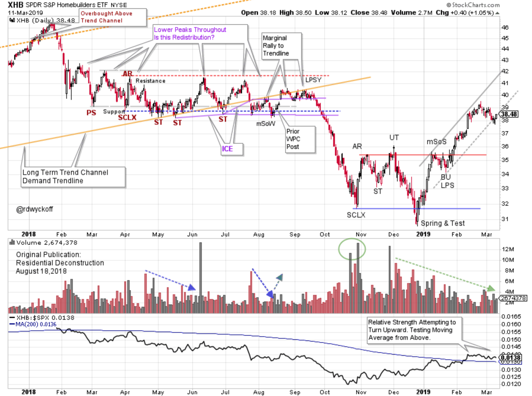Click the red SCLX label near Support
This screenshot has width=532, height=396.
pos(127,118)
